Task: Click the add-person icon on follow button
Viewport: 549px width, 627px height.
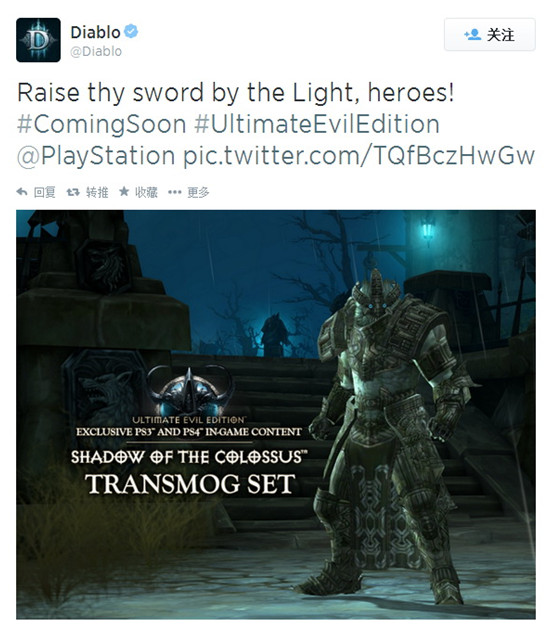Action: click(x=472, y=34)
